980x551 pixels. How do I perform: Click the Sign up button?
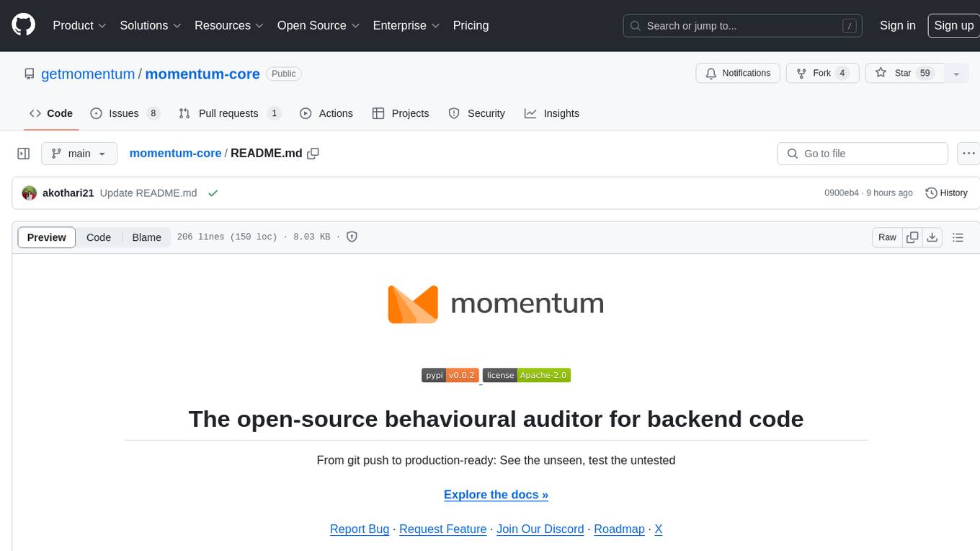point(953,25)
